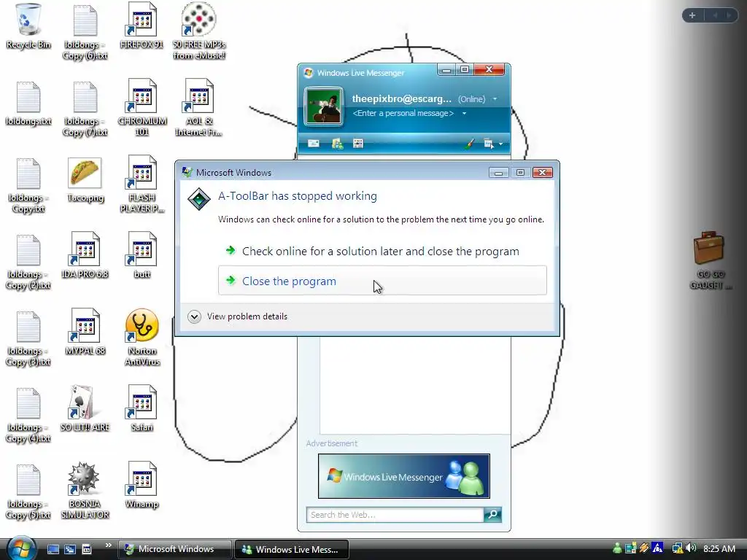The height and width of the screenshot is (560, 747).
Task: Click the volume speaker tray icon
Action: [691, 548]
